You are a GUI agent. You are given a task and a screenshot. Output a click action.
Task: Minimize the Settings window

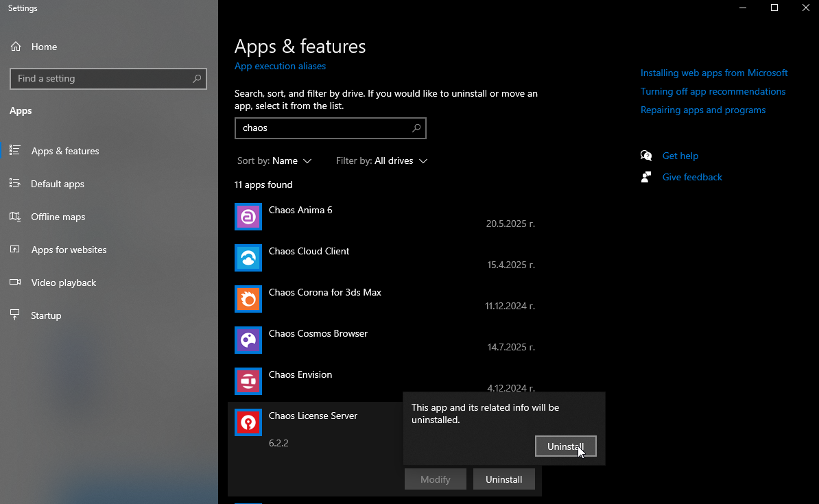(x=743, y=8)
